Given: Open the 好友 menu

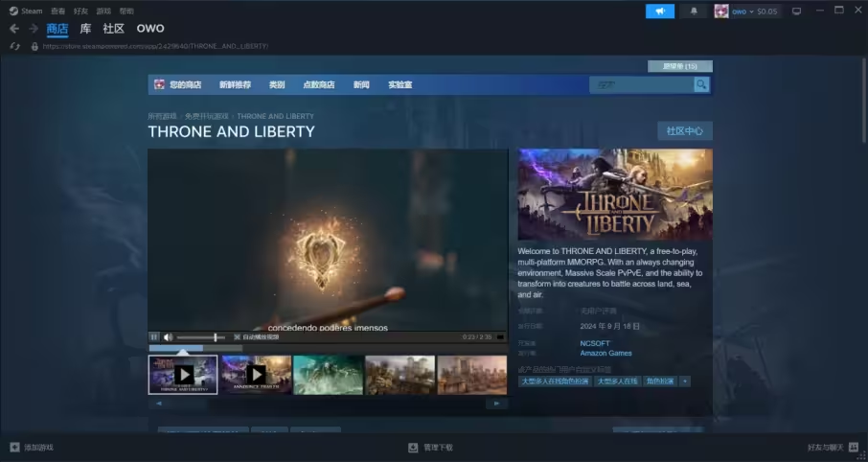Looking at the screenshot, I should click(80, 12).
